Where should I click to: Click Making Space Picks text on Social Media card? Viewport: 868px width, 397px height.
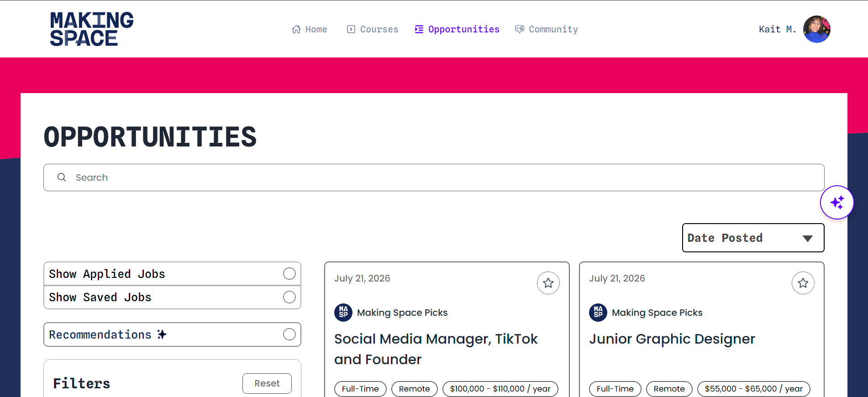pyautogui.click(x=402, y=313)
